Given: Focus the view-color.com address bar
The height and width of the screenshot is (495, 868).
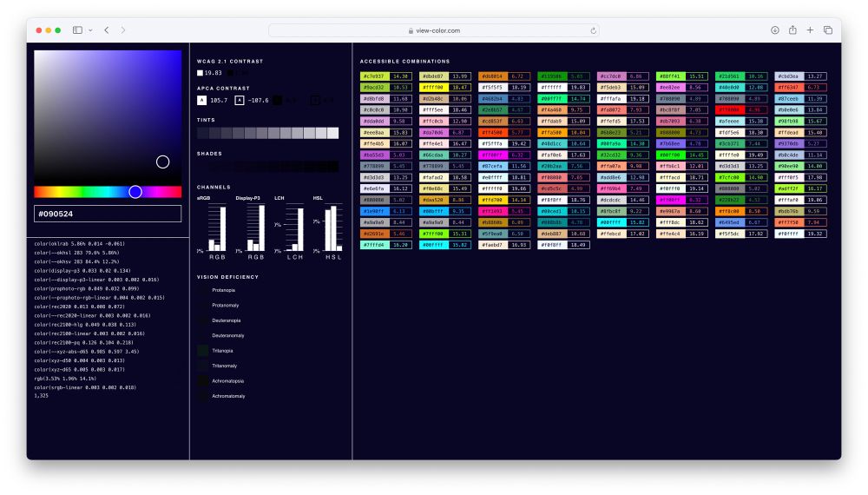Looking at the screenshot, I should (433, 30).
